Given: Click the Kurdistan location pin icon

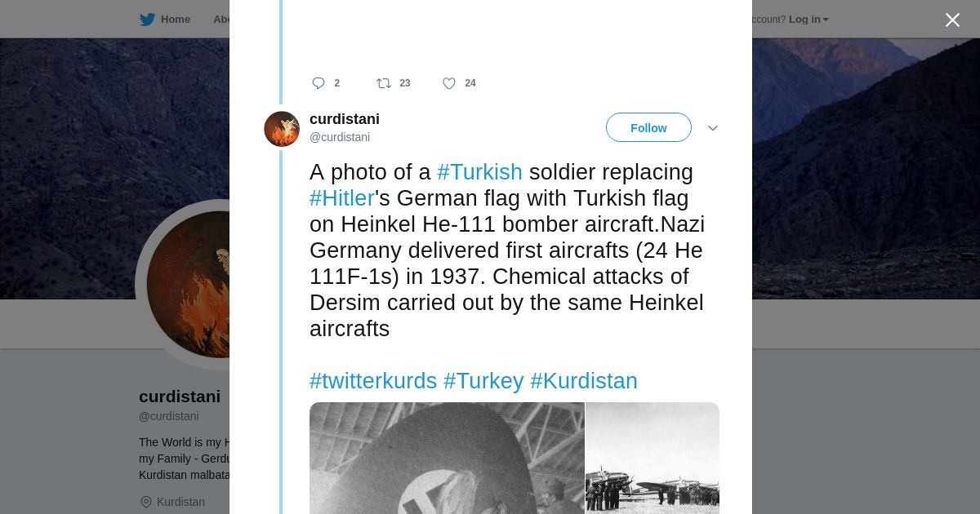Looking at the screenshot, I should tap(146, 502).
